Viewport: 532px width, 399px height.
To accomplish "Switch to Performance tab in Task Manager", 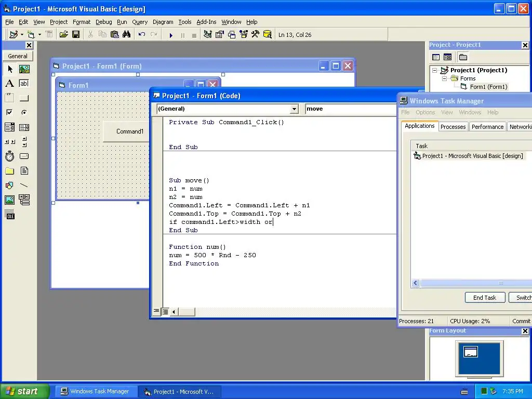I will click(x=487, y=127).
